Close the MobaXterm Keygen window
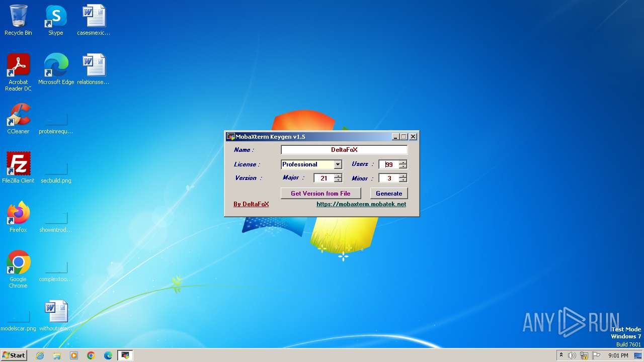 point(413,137)
